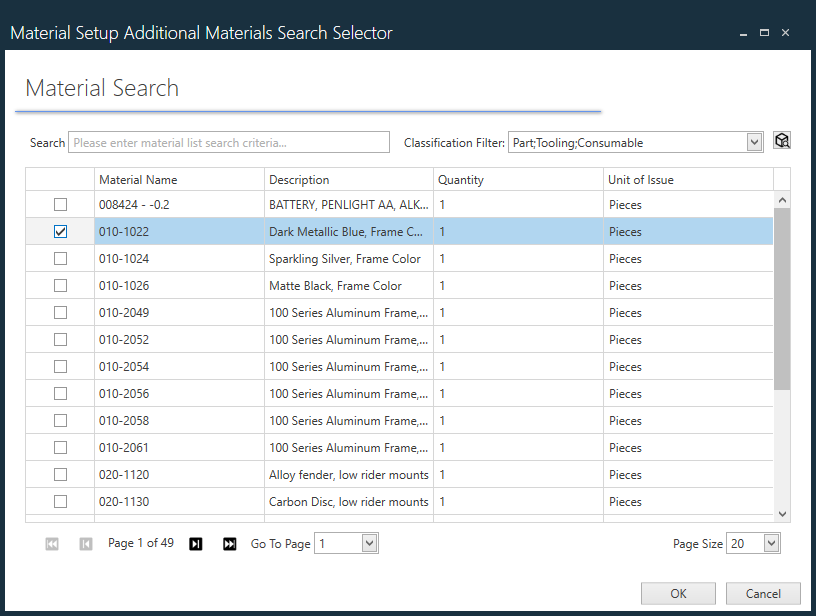Jump to the last page using the double-arrow icon
This screenshot has width=816, height=616.
pyautogui.click(x=229, y=543)
